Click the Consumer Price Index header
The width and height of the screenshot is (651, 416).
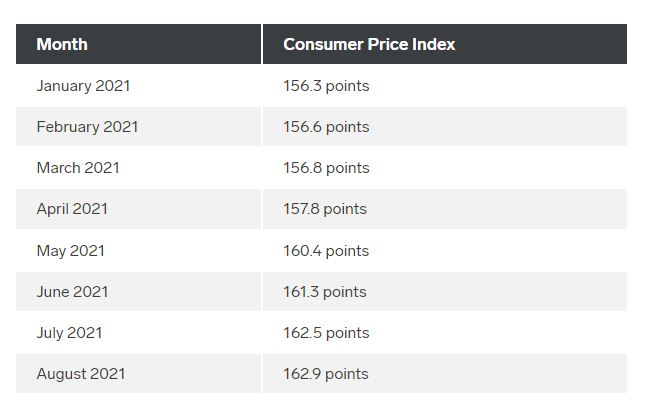pyautogui.click(x=445, y=44)
